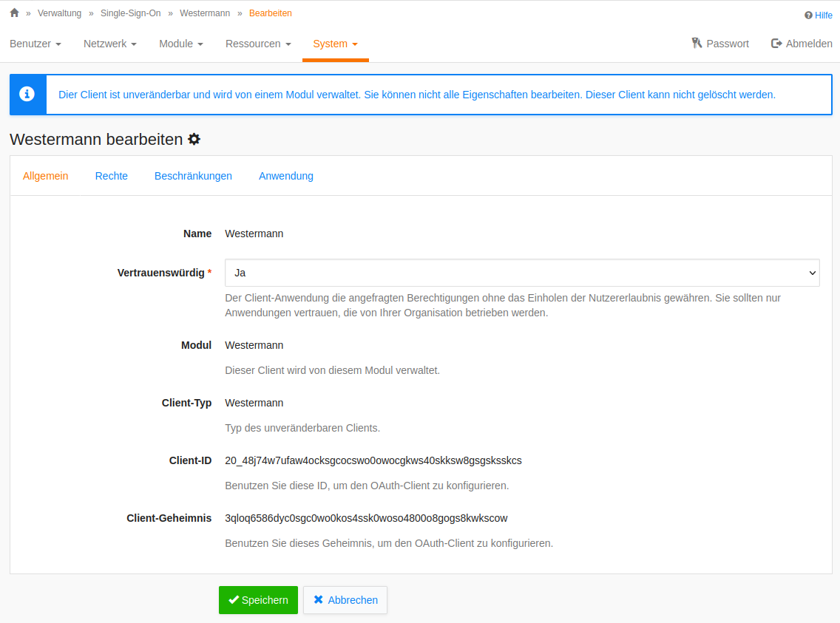
Task: Click the blue info banner message
Action: pyautogui.click(x=417, y=95)
